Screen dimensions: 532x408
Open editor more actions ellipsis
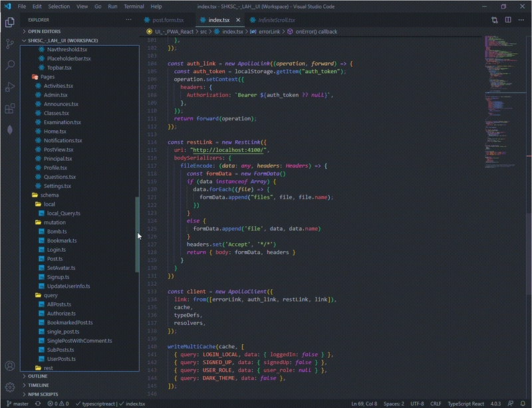coord(521,20)
